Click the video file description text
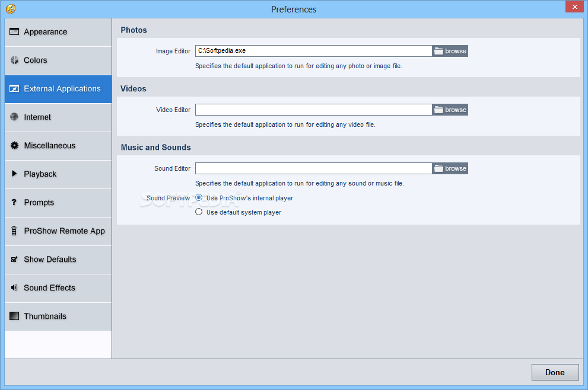This screenshot has width=588, height=390. 285,124
